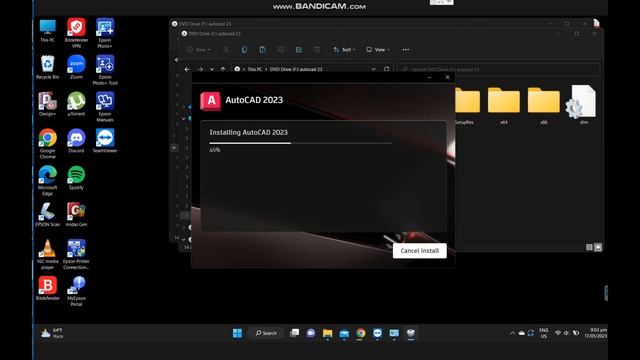Viewport: 640px width, 360px height.
Task: Open the See more ellipsis menu in Explorer
Action: (406, 50)
